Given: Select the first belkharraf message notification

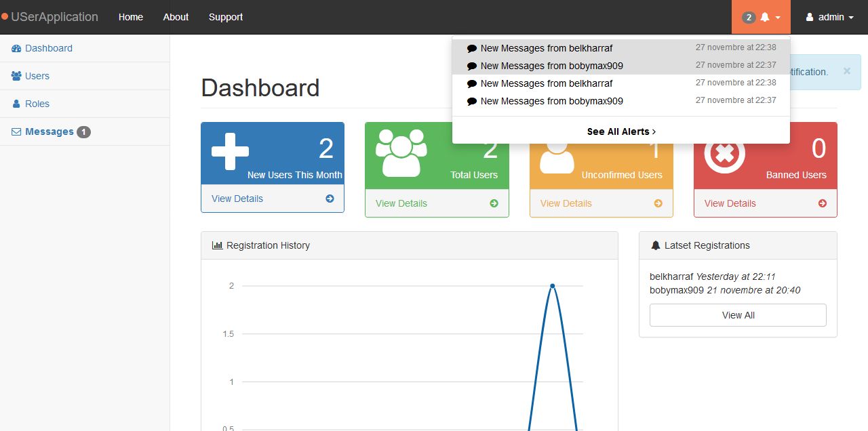Looking at the screenshot, I should pos(621,48).
